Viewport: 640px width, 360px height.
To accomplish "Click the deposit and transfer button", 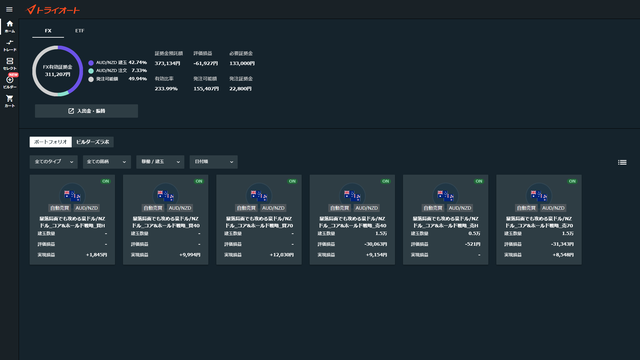I will [87, 111].
